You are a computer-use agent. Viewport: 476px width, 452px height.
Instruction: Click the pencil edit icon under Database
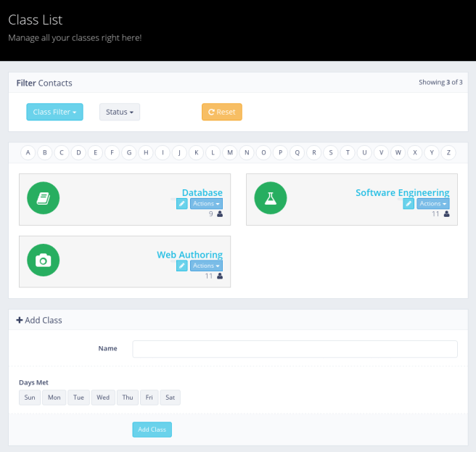point(182,204)
